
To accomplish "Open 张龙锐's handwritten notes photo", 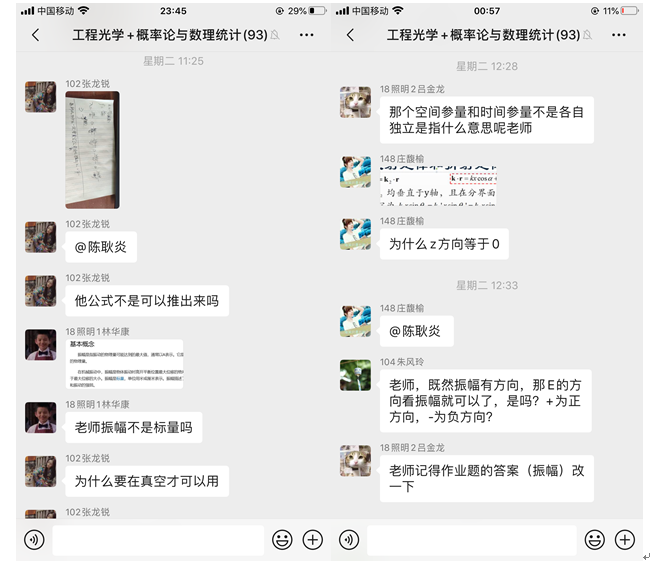I will [92, 150].
